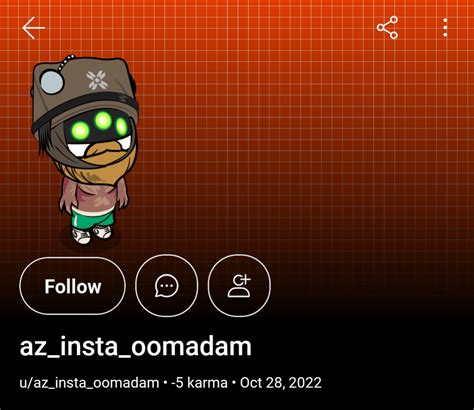
Task: Click the avatar's white sneakers
Action: pyautogui.click(x=92, y=234)
